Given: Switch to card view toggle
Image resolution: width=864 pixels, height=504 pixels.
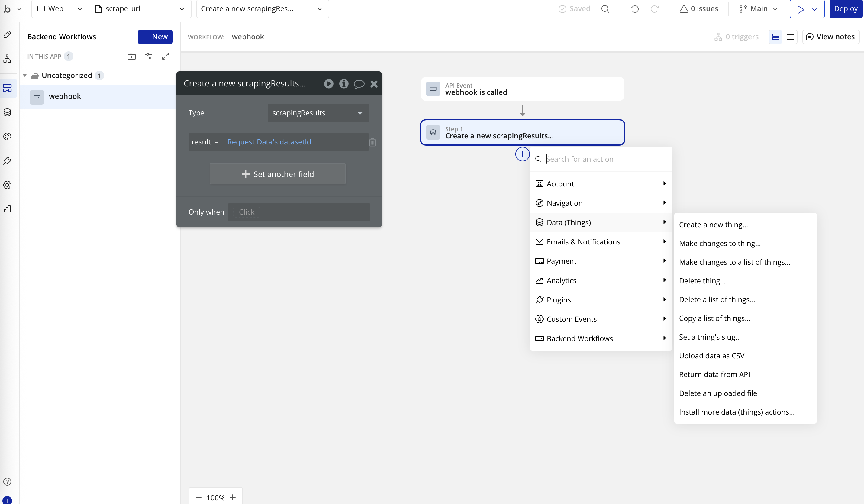Looking at the screenshot, I should (x=775, y=37).
